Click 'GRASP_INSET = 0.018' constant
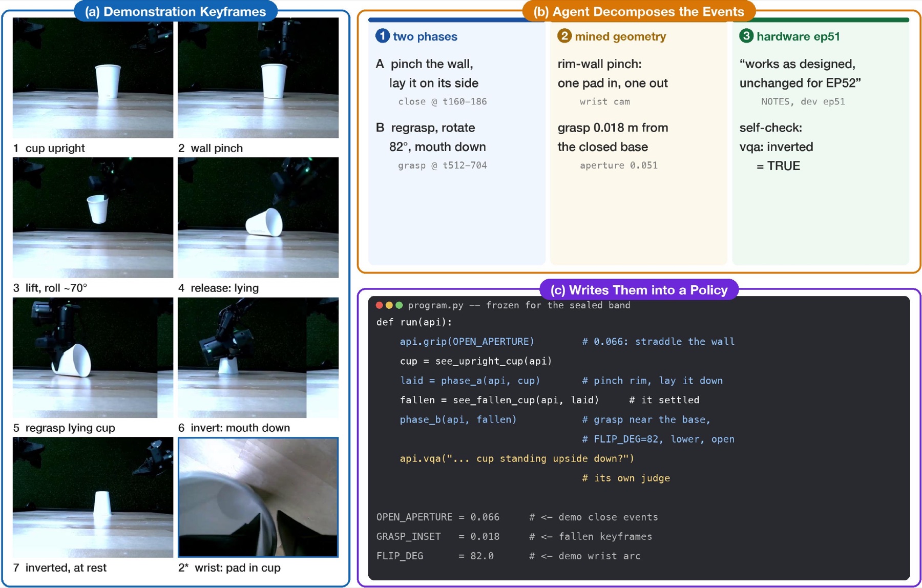 pos(437,536)
